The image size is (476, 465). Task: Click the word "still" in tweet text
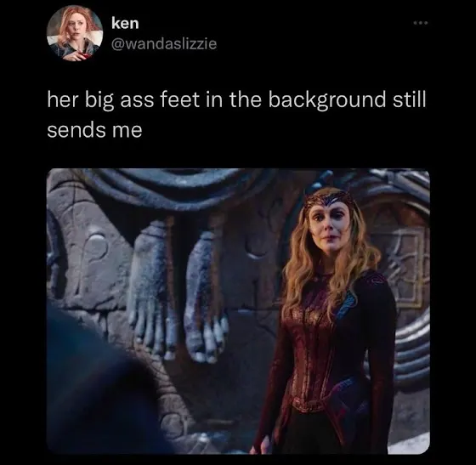click(x=410, y=99)
